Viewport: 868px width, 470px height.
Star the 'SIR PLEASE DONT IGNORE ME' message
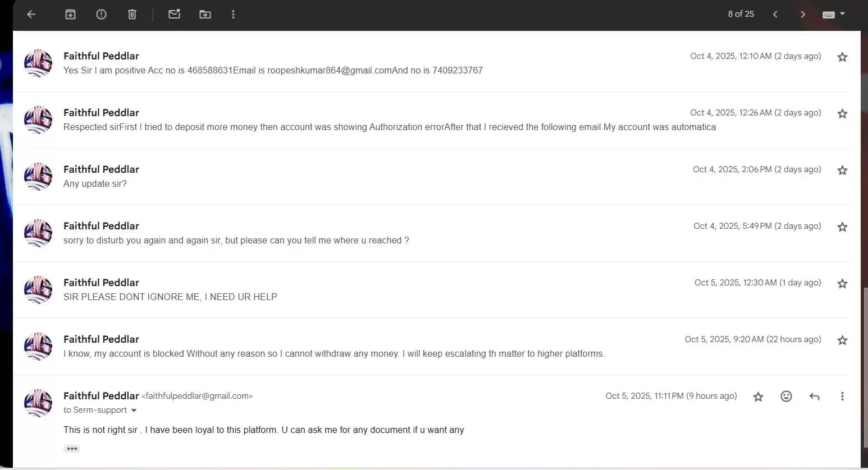click(842, 284)
